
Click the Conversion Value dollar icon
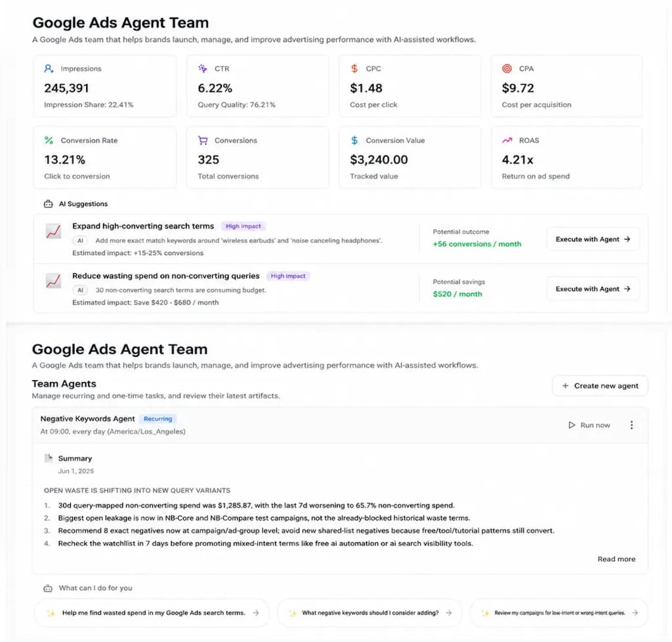(354, 140)
